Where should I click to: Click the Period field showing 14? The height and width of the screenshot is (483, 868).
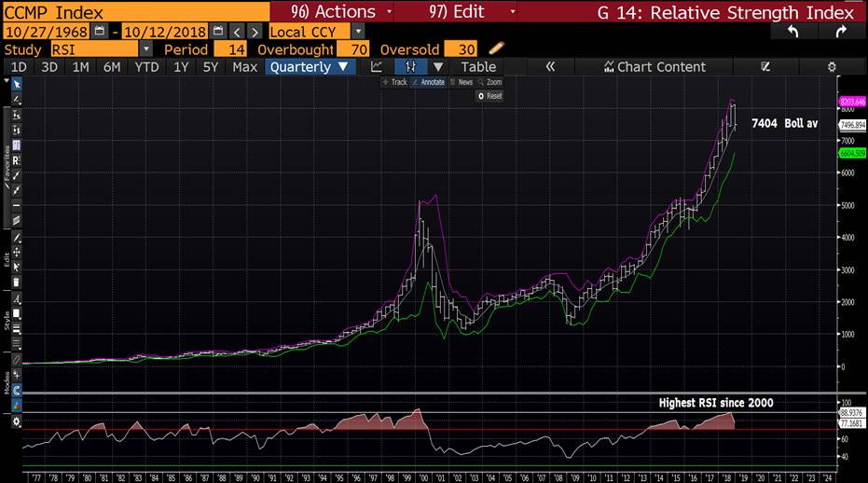pyautogui.click(x=230, y=48)
